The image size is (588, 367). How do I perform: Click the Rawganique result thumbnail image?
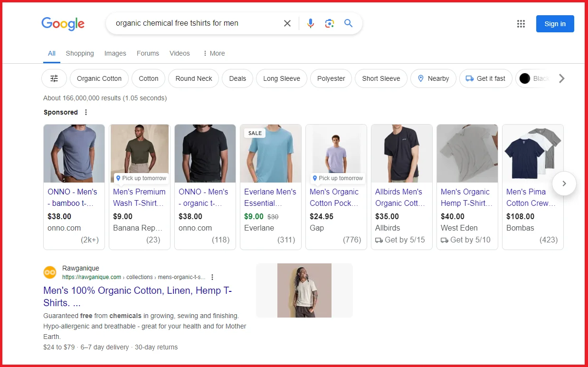coord(304,290)
